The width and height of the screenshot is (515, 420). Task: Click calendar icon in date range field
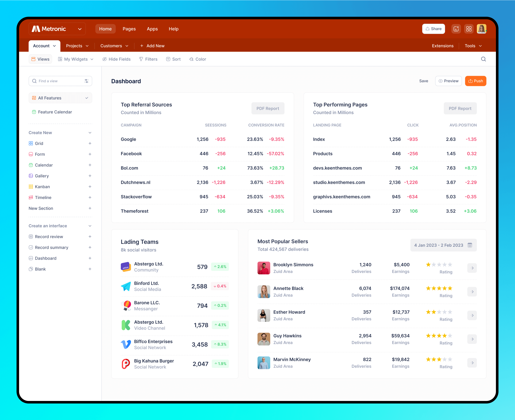coord(470,245)
